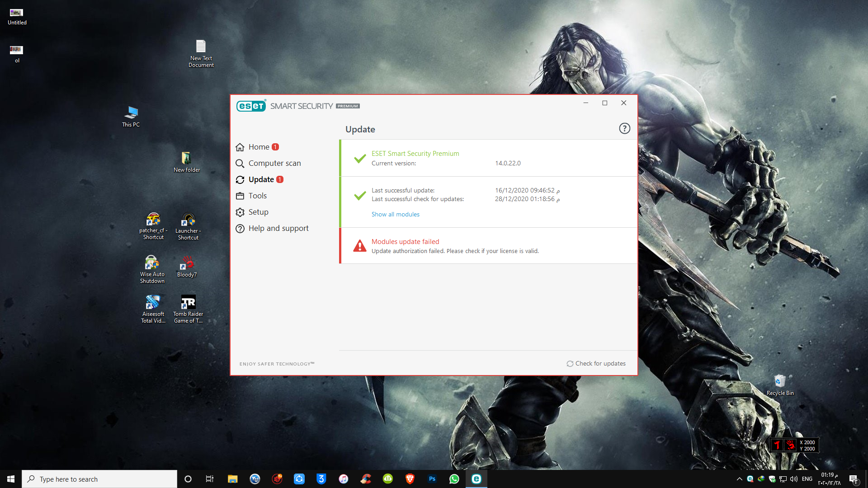Screen dimensions: 868x488
Task: Minimize the ESET window
Action: point(585,103)
